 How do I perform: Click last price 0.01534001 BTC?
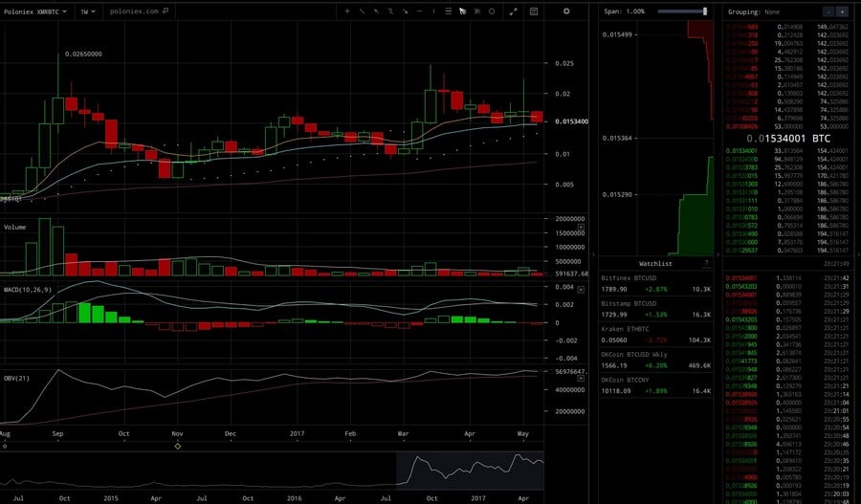[788, 139]
